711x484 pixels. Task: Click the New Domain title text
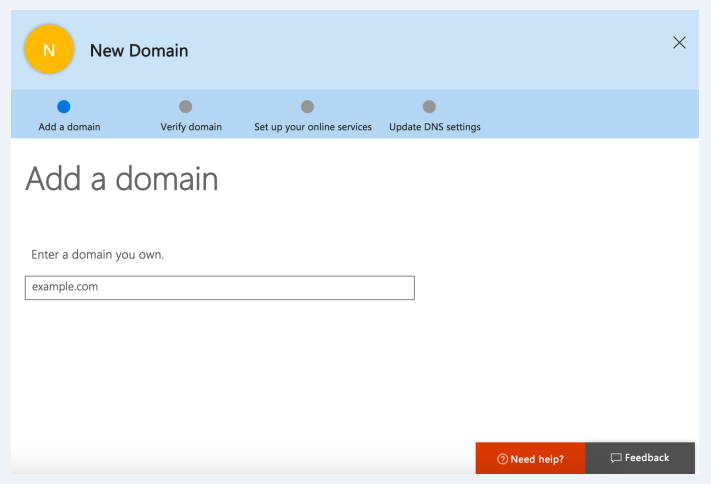tap(139, 50)
